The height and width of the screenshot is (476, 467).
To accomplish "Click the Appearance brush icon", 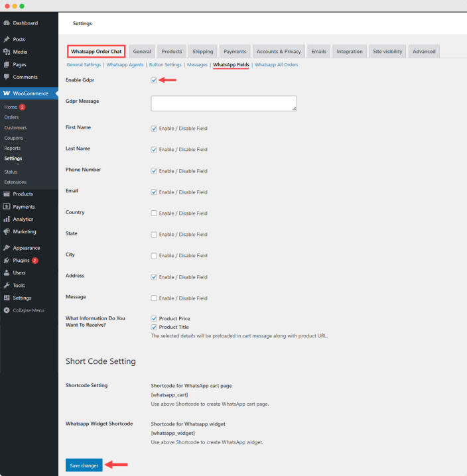I will pos(7,248).
